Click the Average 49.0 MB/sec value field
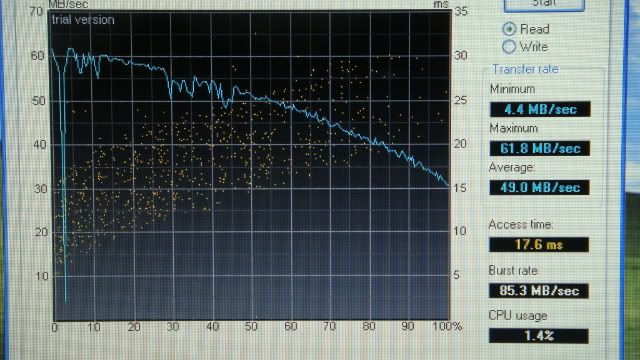 [x=539, y=187]
